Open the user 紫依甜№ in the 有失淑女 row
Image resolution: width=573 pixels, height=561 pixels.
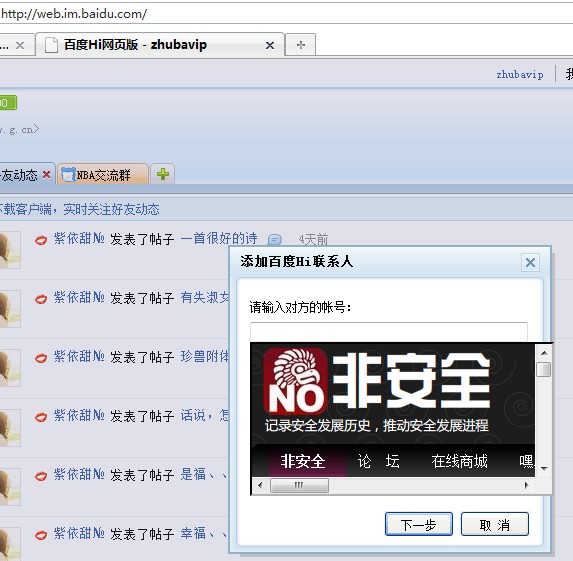[79, 297]
